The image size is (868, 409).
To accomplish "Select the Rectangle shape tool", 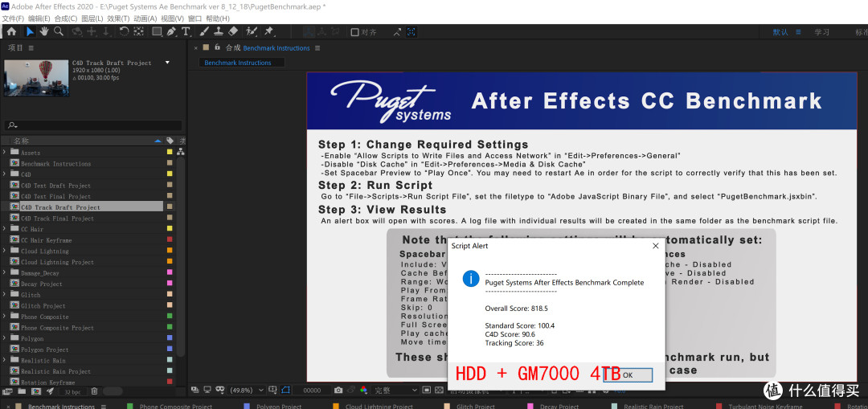I will pos(158,31).
